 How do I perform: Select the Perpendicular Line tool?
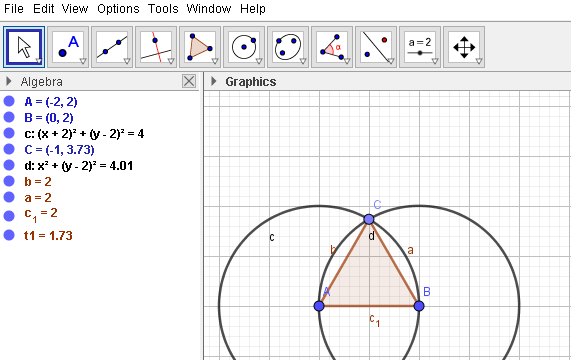pyautogui.click(x=156, y=47)
